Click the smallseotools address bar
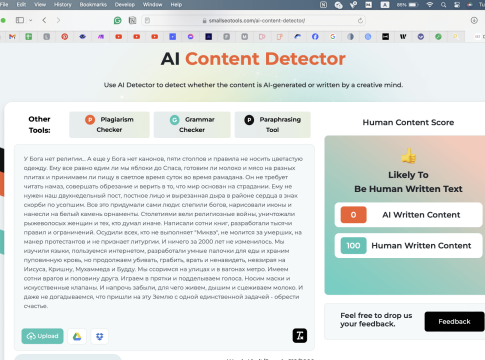The height and width of the screenshot is (360, 485). click(x=253, y=21)
